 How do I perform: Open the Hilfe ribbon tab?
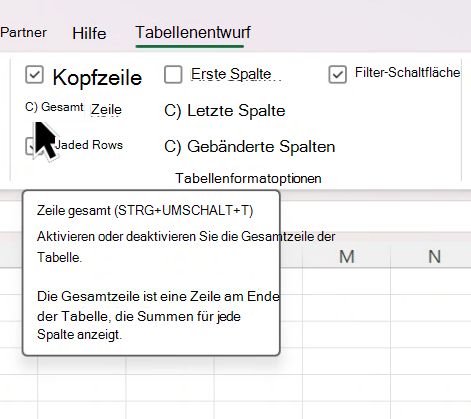pos(89,33)
